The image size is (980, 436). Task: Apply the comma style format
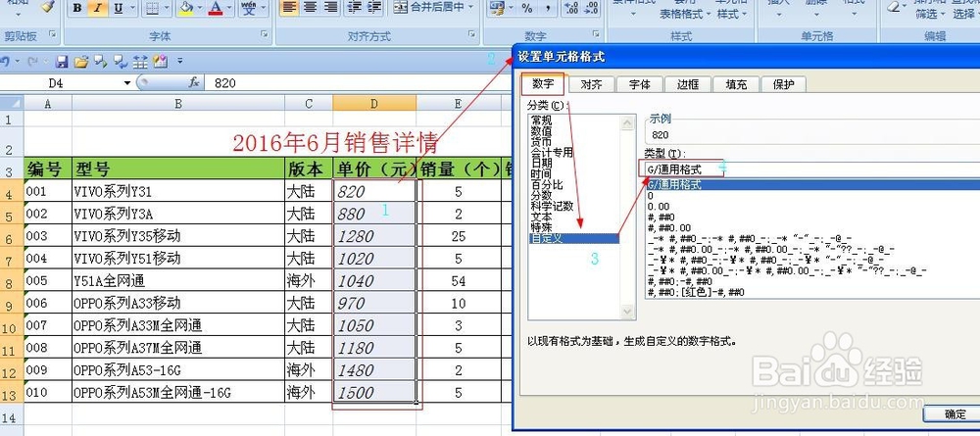click(x=548, y=8)
